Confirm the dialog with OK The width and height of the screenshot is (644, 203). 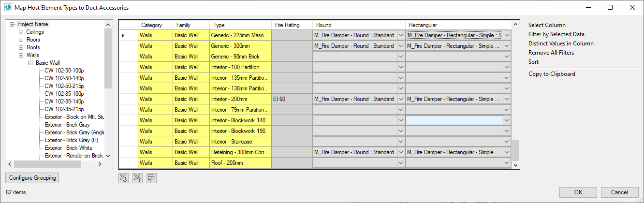[x=578, y=192]
